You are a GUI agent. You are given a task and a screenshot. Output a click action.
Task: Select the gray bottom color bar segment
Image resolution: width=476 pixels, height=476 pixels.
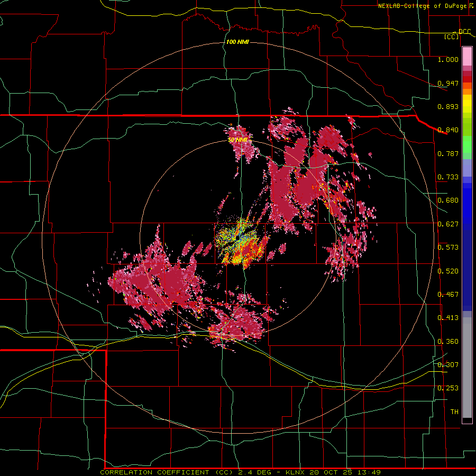tap(467, 368)
